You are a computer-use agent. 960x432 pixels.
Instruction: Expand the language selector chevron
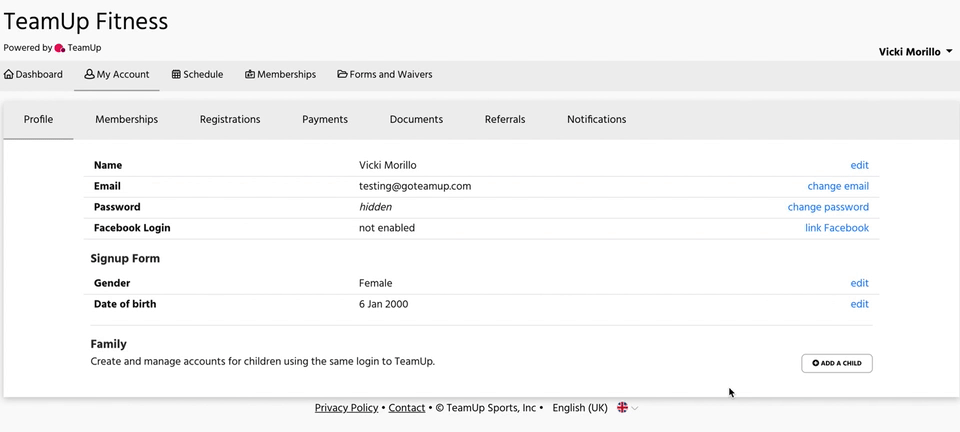(x=635, y=408)
